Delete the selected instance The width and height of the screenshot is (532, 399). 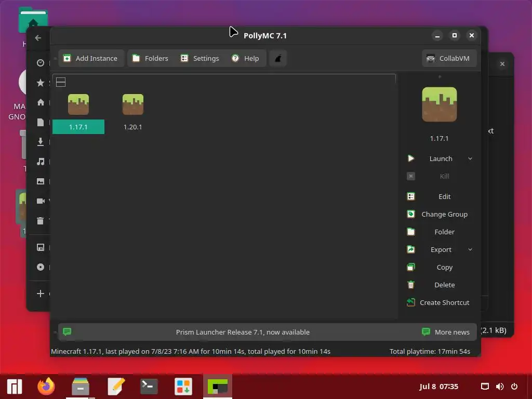[x=440, y=285]
